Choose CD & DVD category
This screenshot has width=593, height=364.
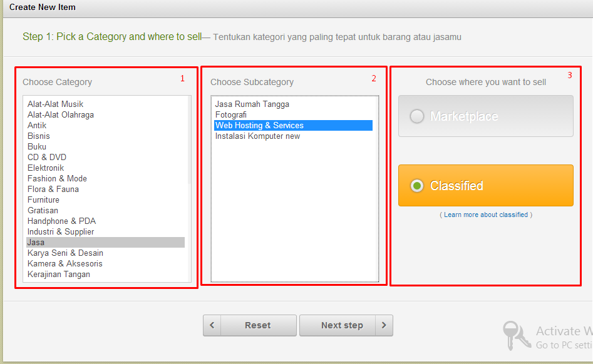[47, 157]
